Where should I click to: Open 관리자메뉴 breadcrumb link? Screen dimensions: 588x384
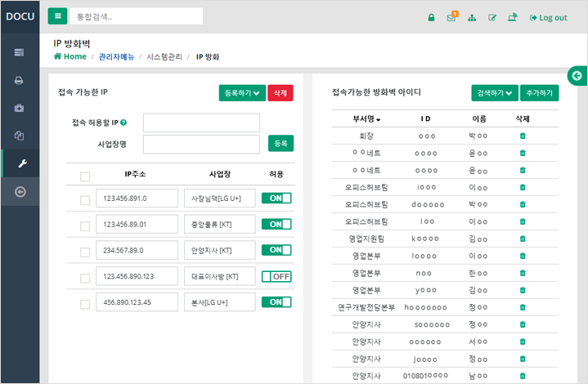point(115,56)
